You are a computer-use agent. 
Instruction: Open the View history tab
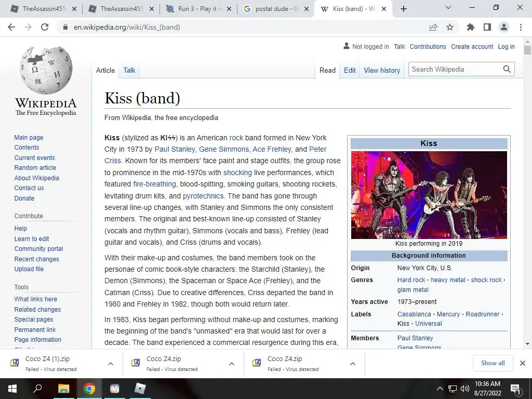382,70
